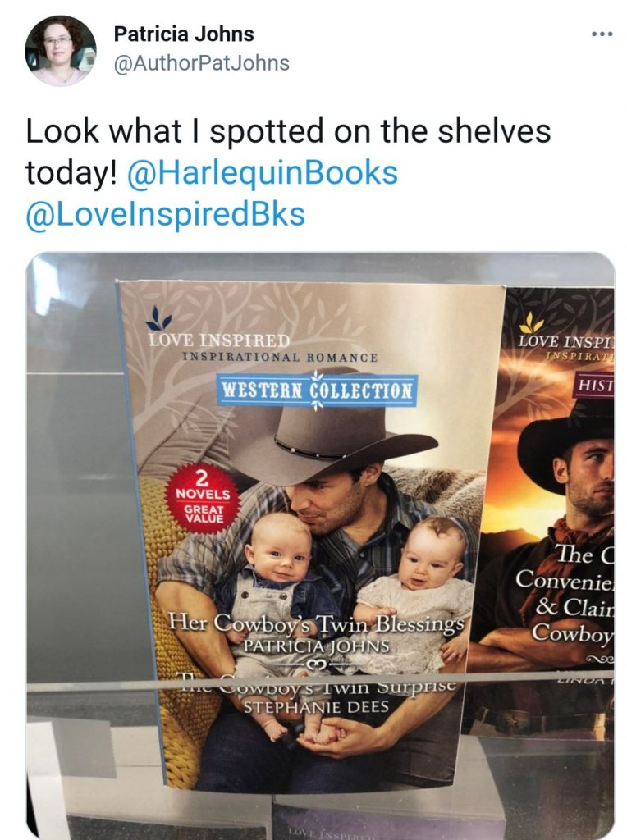Open the three-dot more options menu
The height and width of the screenshot is (840, 627).
point(602,34)
